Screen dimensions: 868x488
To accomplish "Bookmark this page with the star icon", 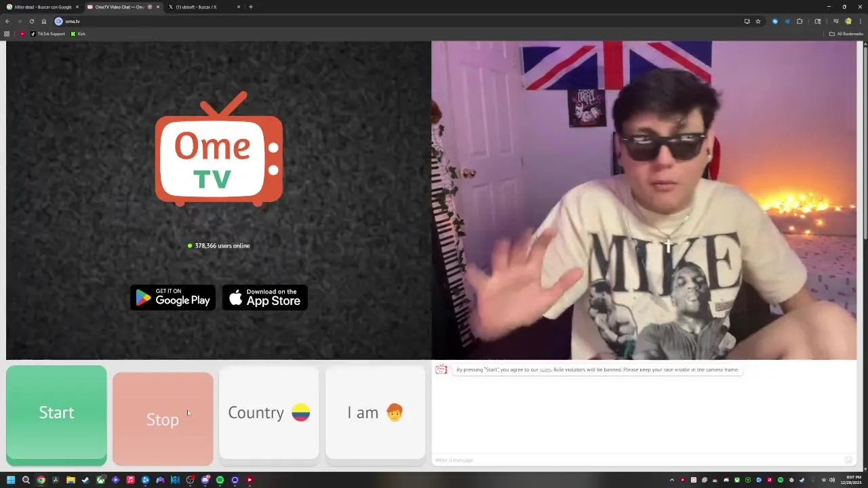I will click(x=758, y=21).
